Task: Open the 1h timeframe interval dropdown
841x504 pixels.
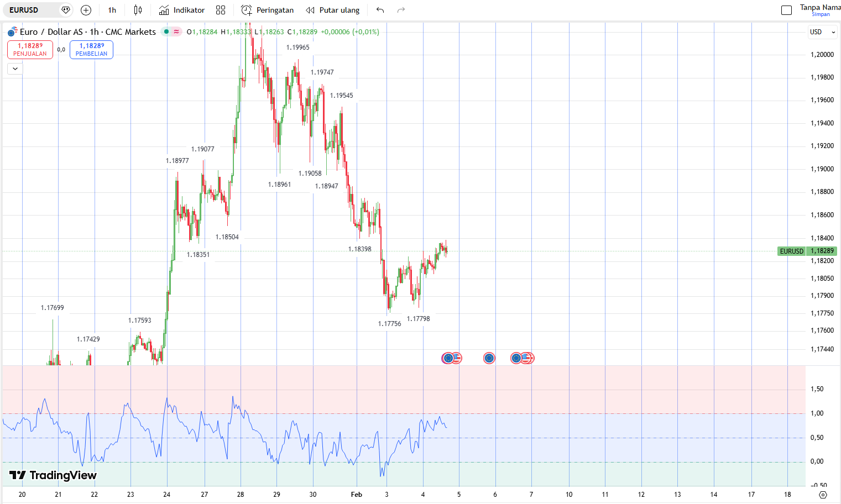Action: point(112,10)
